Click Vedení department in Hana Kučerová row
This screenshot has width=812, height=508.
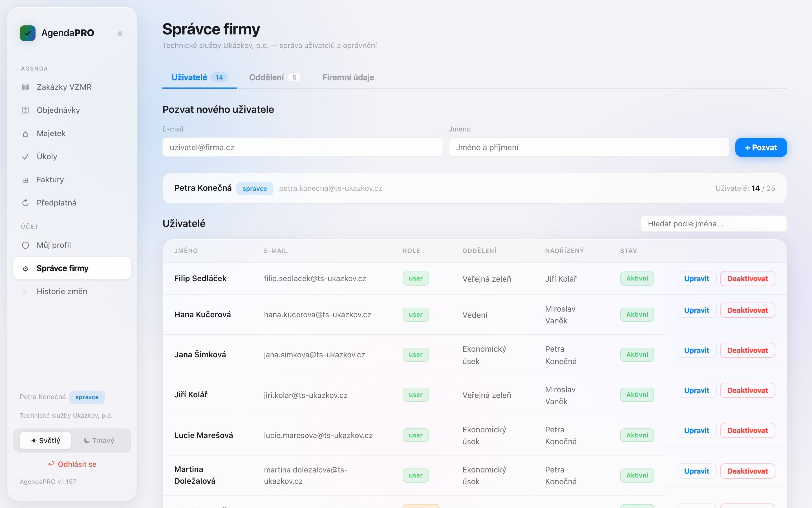475,315
